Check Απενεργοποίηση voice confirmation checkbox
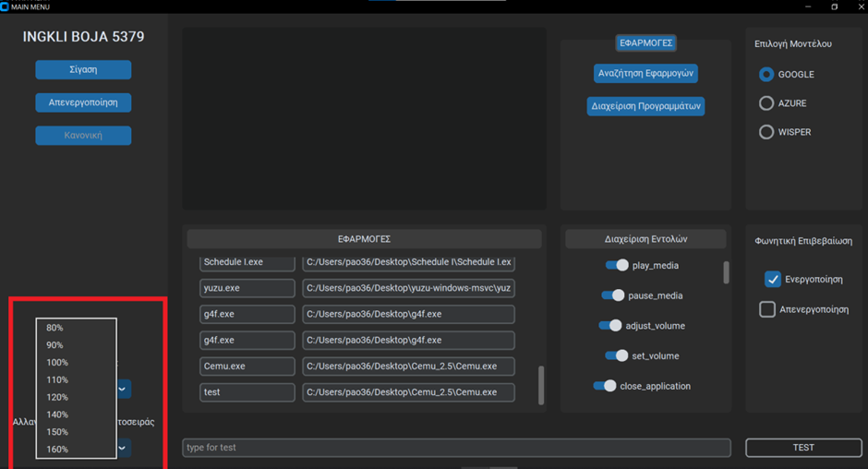868x469 pixels. point(767,309)
